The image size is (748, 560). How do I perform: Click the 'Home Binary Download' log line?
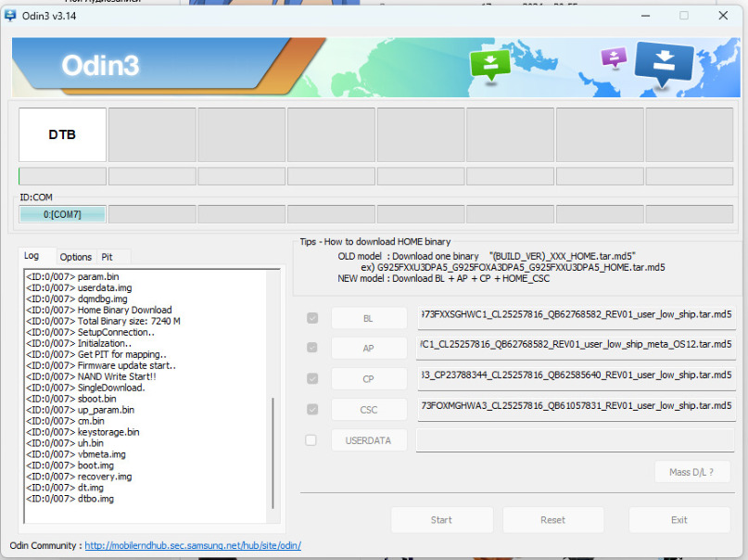coord(99,310)
